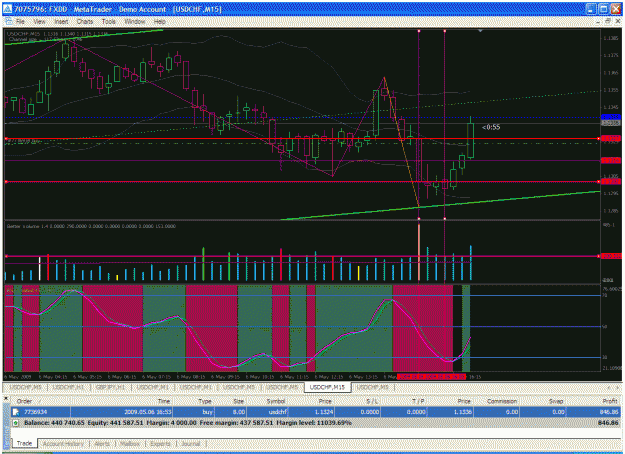Close the MetaTrader window
Screen dimensions: 625x454
point(616,9)
